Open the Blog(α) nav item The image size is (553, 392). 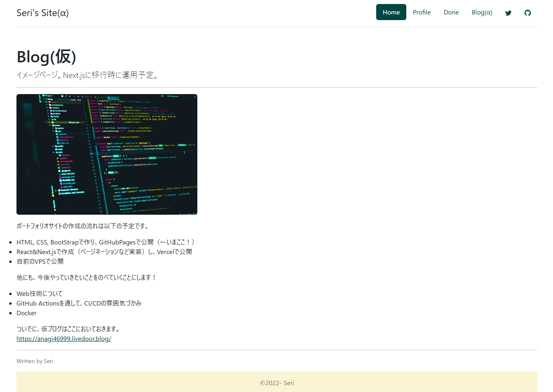pyautogui.click(x=482, y=12)
